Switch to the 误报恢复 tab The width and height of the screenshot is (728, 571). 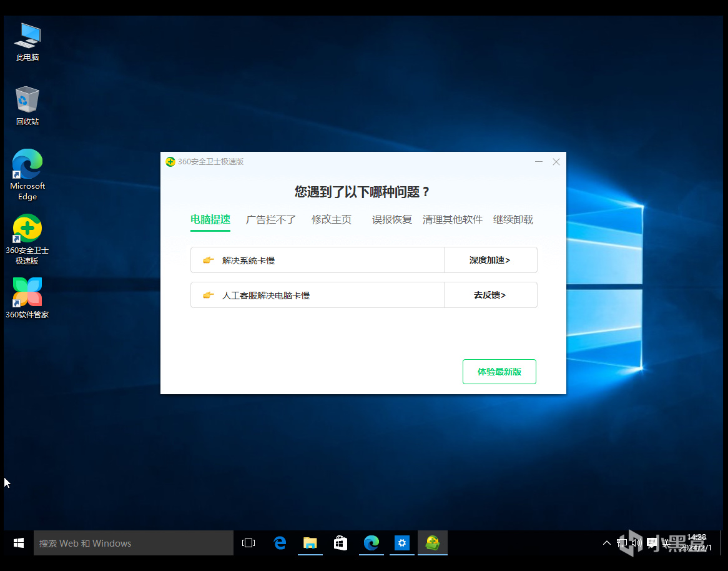pos(392,220)
